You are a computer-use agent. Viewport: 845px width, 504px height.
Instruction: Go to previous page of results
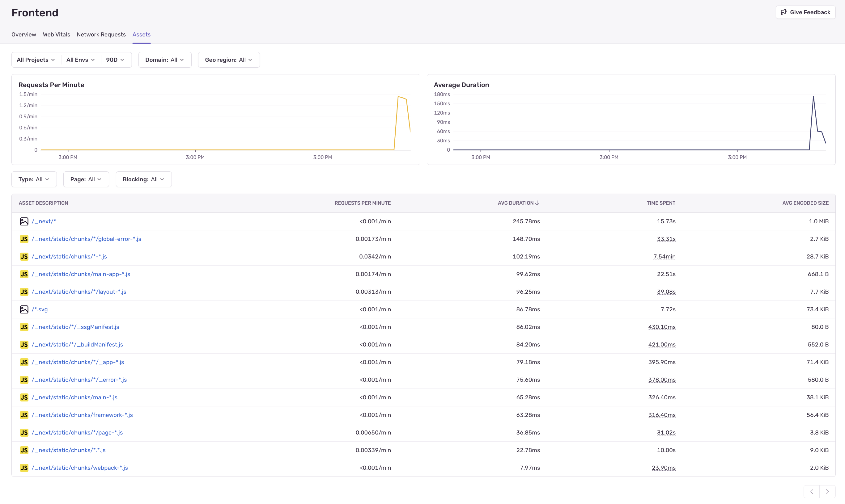point(812,491)
